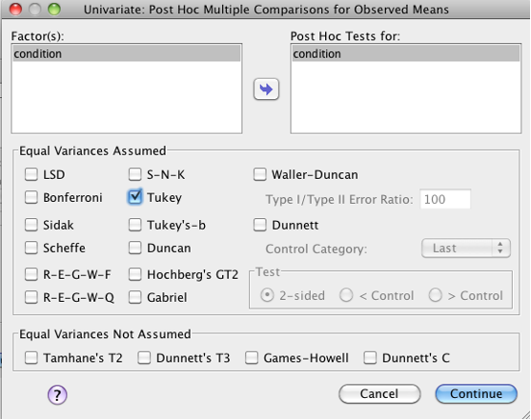
Task: Check the LSD option
Action: click(31, 175)
